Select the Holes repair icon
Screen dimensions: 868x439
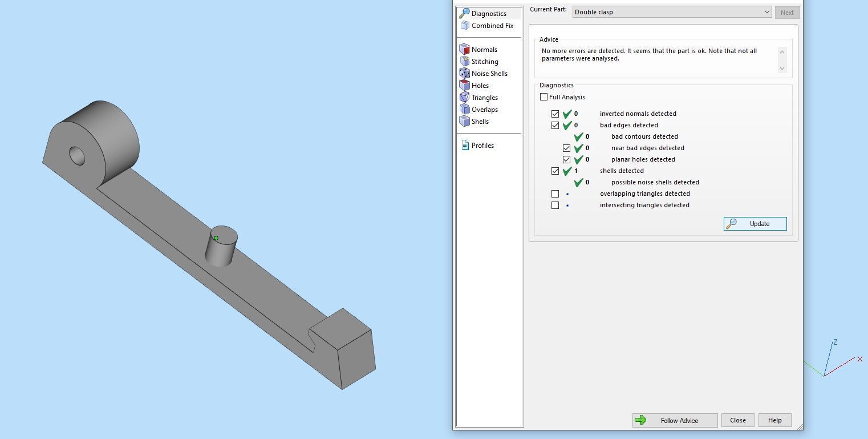(x=465, y=86)
